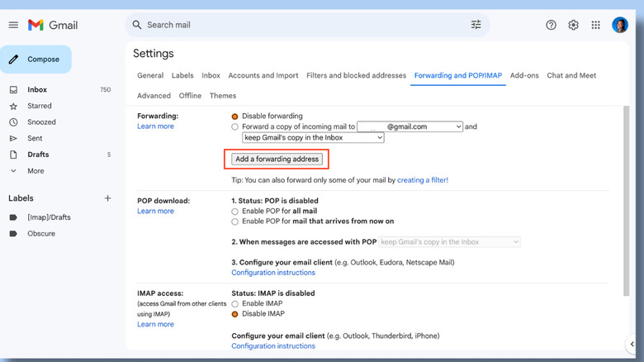Select the Enable IMAP option

click(x=235, y=304)
